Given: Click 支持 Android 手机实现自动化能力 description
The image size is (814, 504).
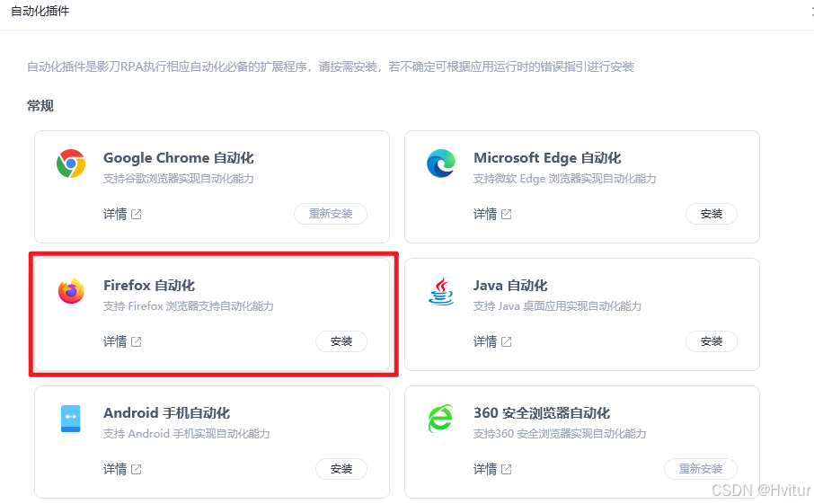Looking at the screenshot, I should point(187,434).
